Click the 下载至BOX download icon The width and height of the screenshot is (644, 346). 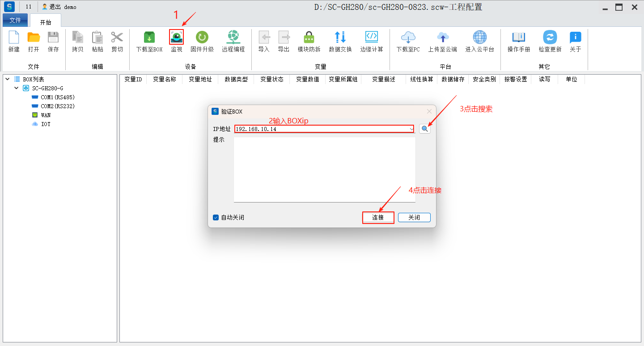(149, 38)
